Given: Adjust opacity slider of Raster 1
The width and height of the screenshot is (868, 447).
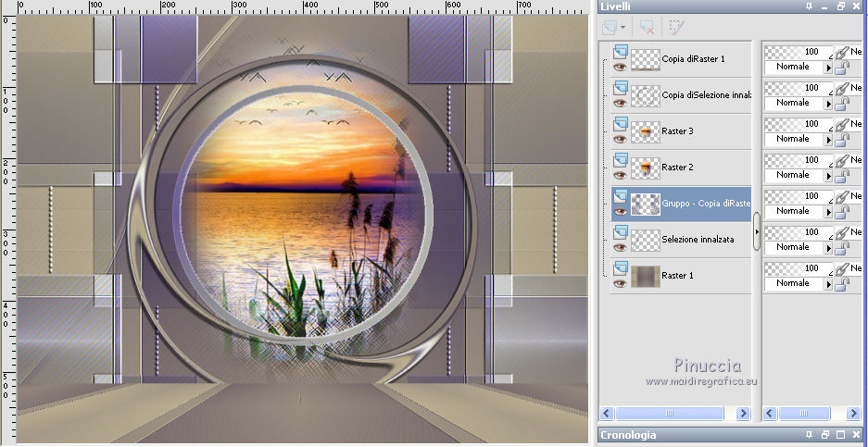Looking at the screenshot, I should tap(799, 267).
